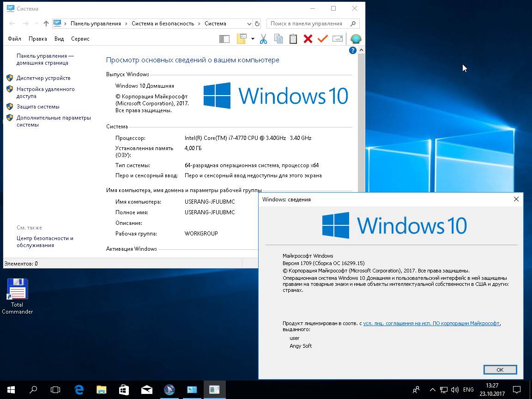Open Настройка удаленного доступа link

pos(45,93)
